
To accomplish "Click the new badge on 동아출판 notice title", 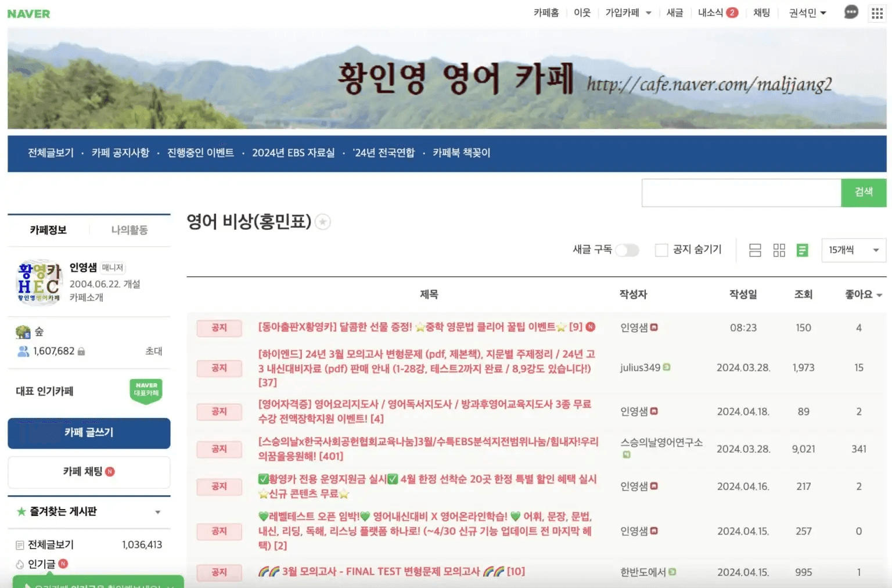I will 591,327.
